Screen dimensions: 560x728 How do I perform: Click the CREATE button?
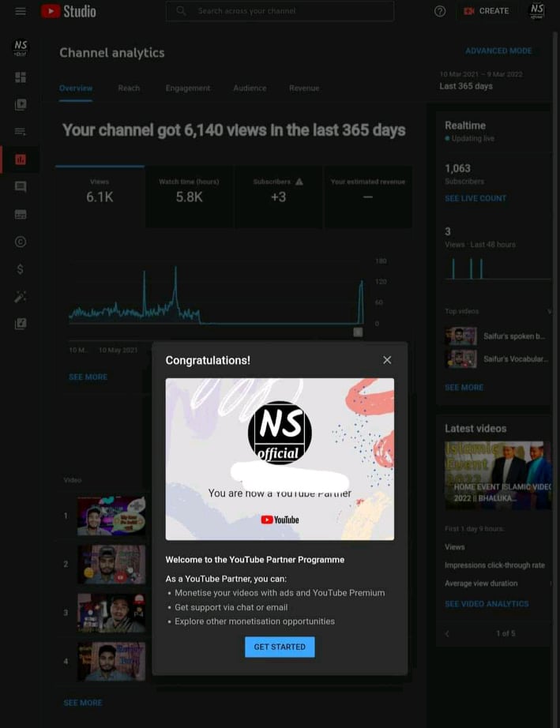487,11
